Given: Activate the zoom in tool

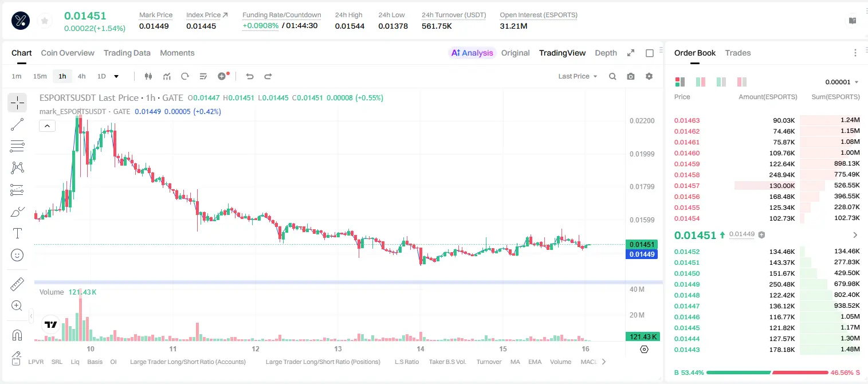Looking at the screenshot, I should 17,306.
